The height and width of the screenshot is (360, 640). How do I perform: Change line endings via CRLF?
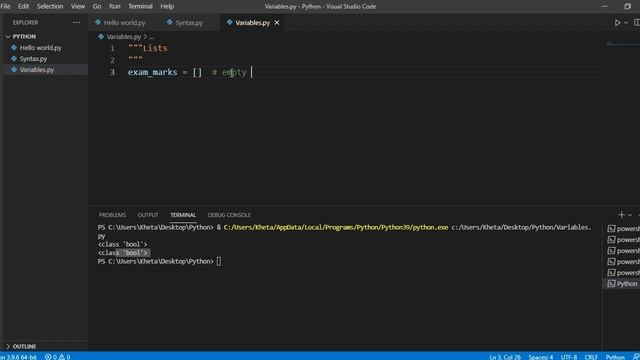pos(591,357)
